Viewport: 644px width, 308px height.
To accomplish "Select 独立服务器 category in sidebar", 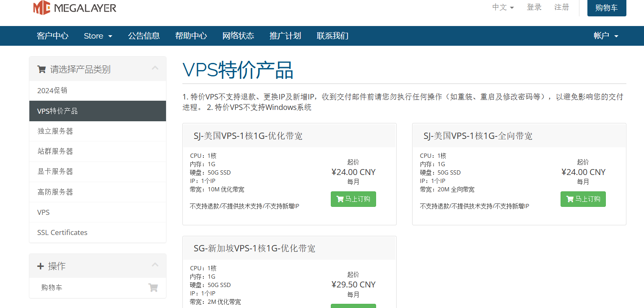I will [55, 131].
